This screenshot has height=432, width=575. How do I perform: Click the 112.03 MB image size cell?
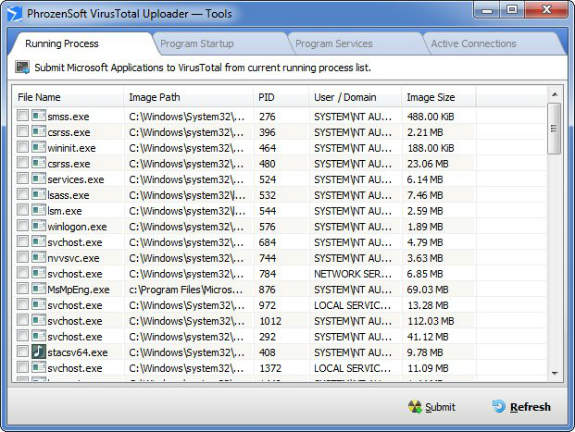pos(431,321)
